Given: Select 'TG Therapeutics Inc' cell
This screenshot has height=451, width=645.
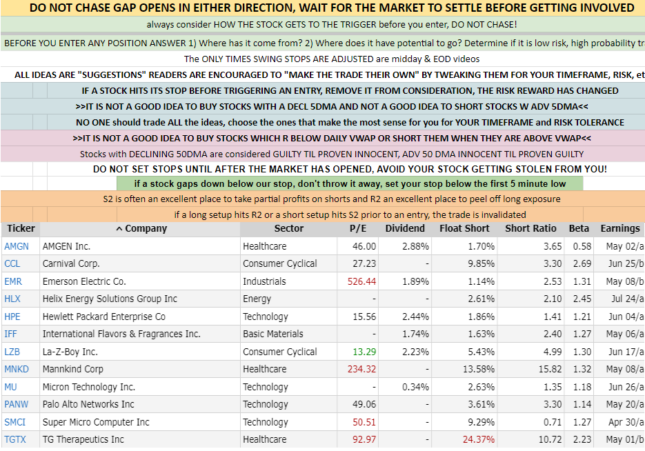Looking at the screenshot, I should click(140, 439).
